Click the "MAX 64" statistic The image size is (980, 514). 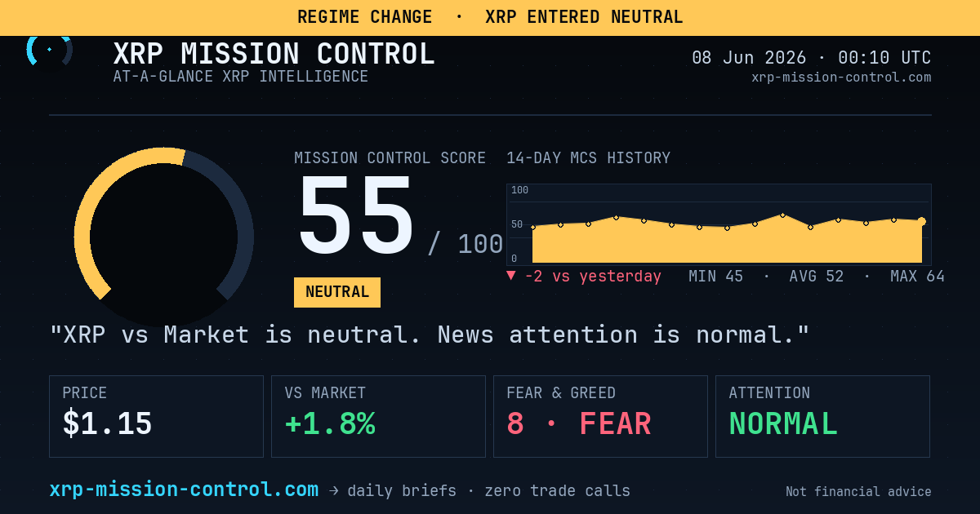click(917, 276)
